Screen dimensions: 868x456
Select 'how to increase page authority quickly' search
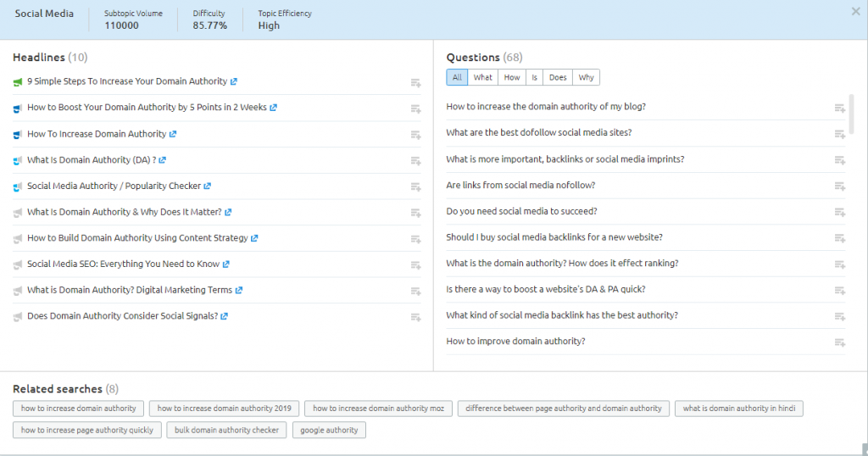coord(87,430)
